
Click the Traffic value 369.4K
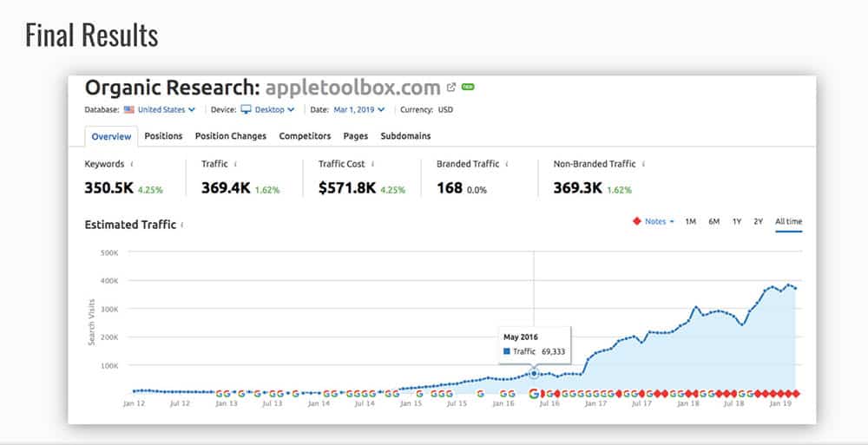pos(226,188)
